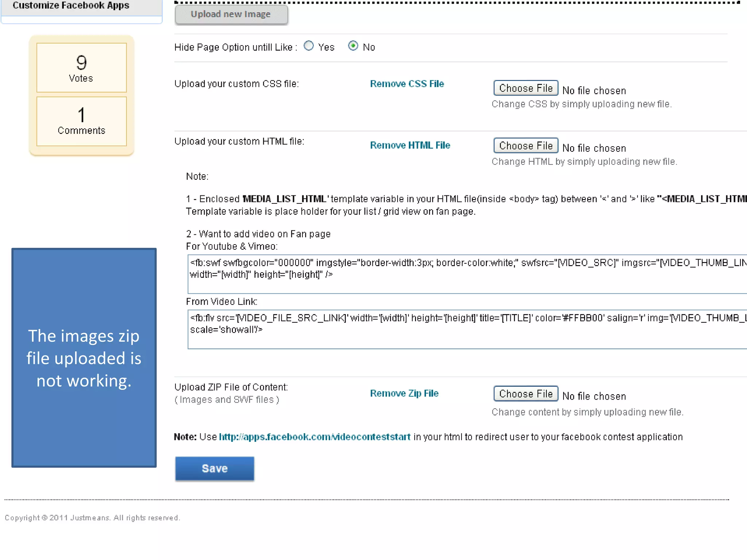This screenshot has width=747, height=560.
Task: Click Remove Zip File link
Action: click(x=404, y=393)
